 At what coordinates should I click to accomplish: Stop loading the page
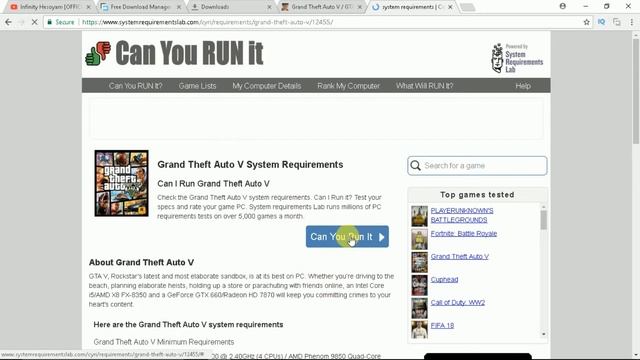[34, 22]
